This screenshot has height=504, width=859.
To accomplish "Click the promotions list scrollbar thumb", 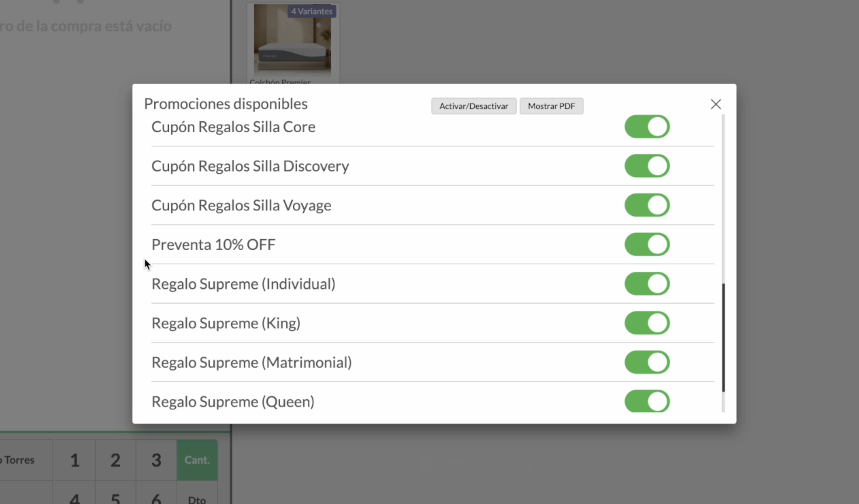I will tap(723, 338).
